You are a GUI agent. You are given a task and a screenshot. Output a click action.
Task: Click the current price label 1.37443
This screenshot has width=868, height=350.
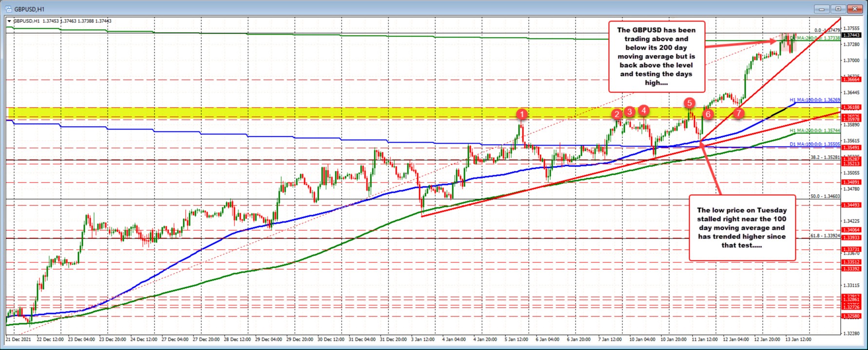[x=851, y=35]
